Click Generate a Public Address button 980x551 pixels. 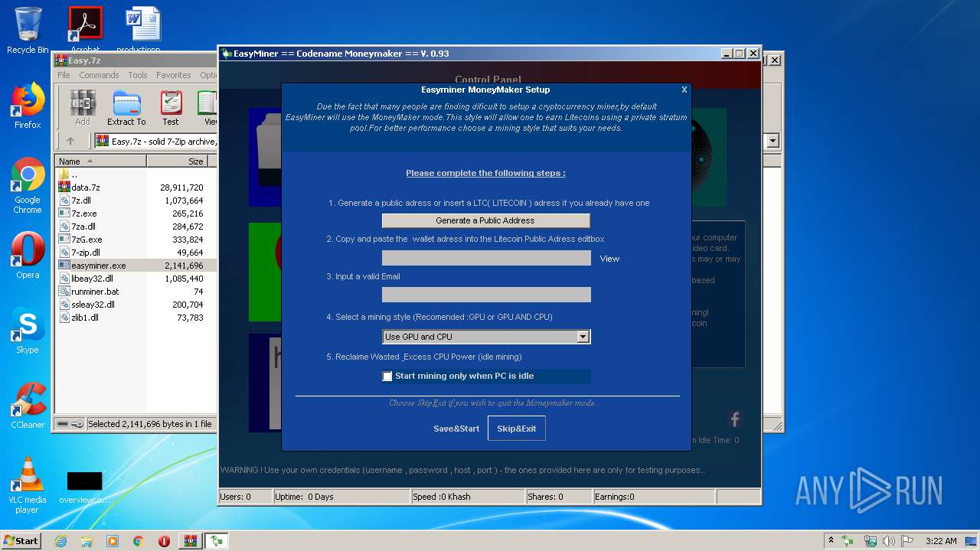coord(485,220)
